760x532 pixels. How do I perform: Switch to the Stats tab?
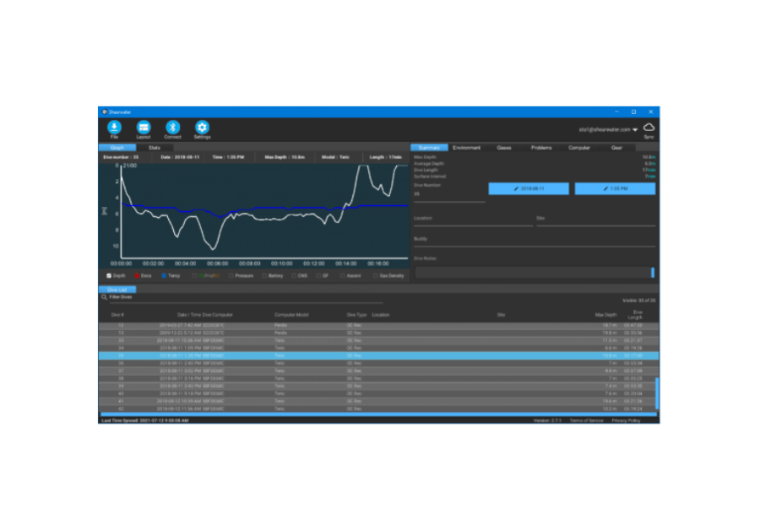pos(155,148)
